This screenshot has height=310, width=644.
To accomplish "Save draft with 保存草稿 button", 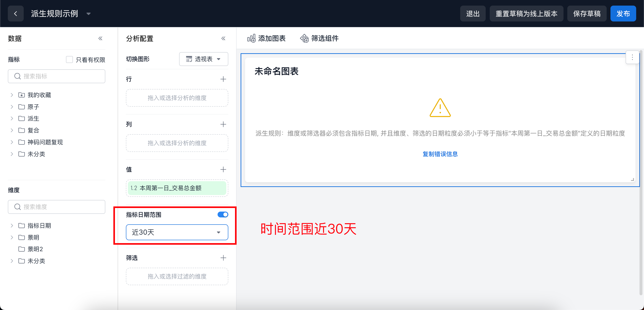I will tap(587, 13).
